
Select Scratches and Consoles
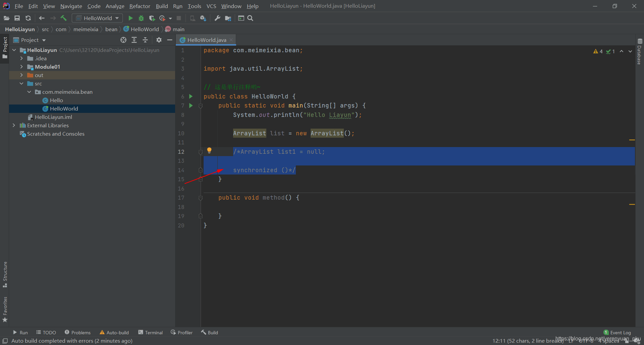[56, 134]
